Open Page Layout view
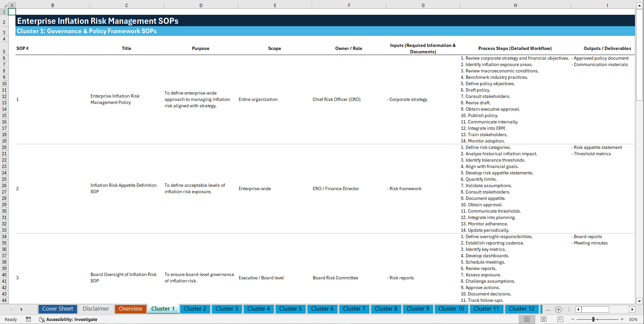 pyautogui.click(x=543, y=319)
